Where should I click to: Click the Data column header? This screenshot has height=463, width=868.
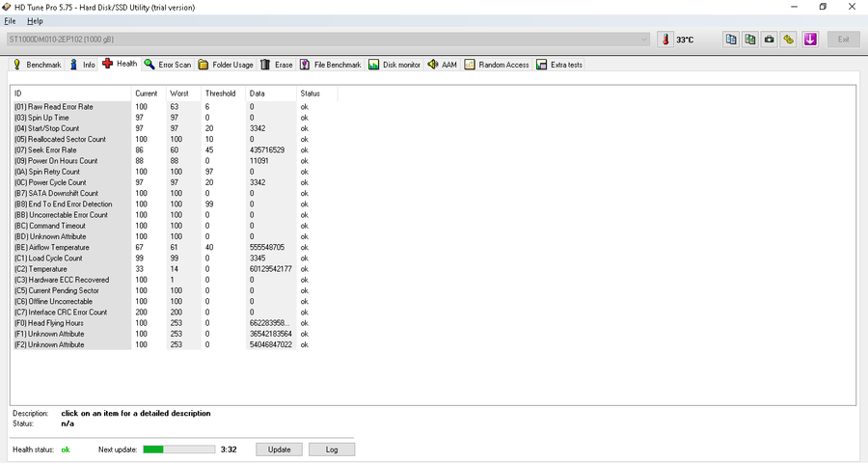pyautogui.click(x=271, y=93)
